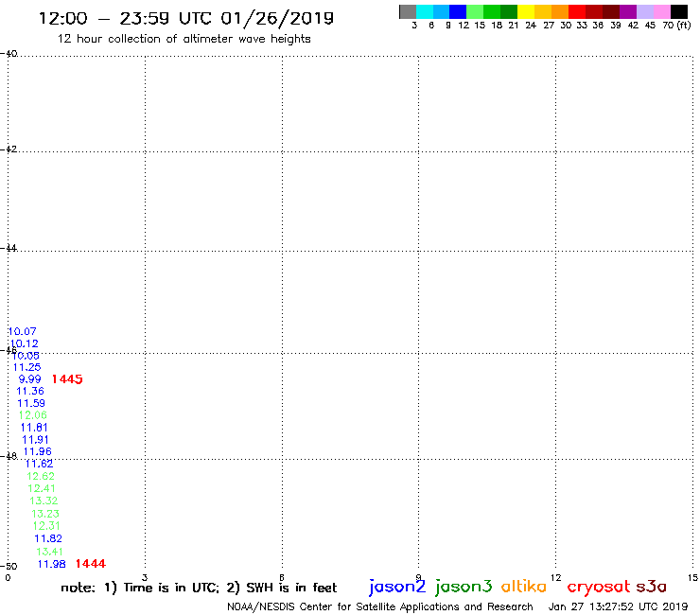Click the wave height value 9.99

(x=30, y=379)
